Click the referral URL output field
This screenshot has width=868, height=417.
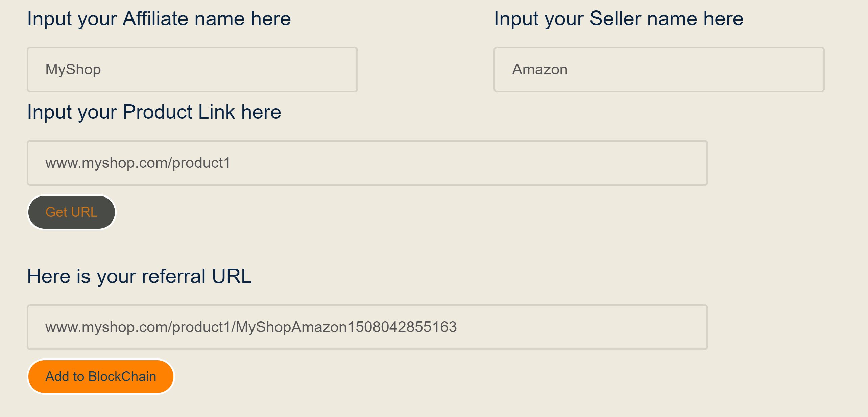[367, 327]
